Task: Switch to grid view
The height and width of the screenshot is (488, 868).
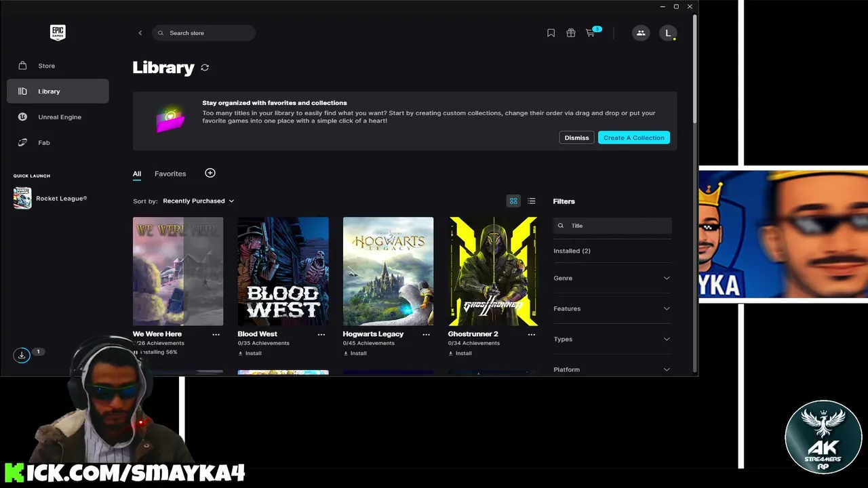Action: coord(513,201)
